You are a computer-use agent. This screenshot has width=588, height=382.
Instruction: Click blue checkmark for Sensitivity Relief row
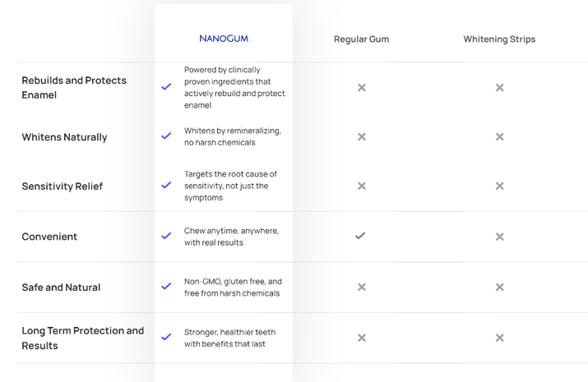click(x=166, y=186)
